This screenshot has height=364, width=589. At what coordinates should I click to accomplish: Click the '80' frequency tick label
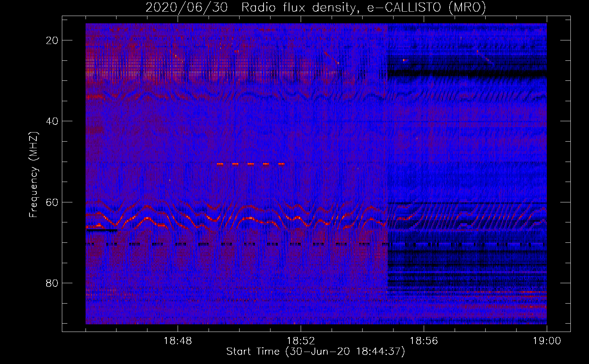(52, 283)
